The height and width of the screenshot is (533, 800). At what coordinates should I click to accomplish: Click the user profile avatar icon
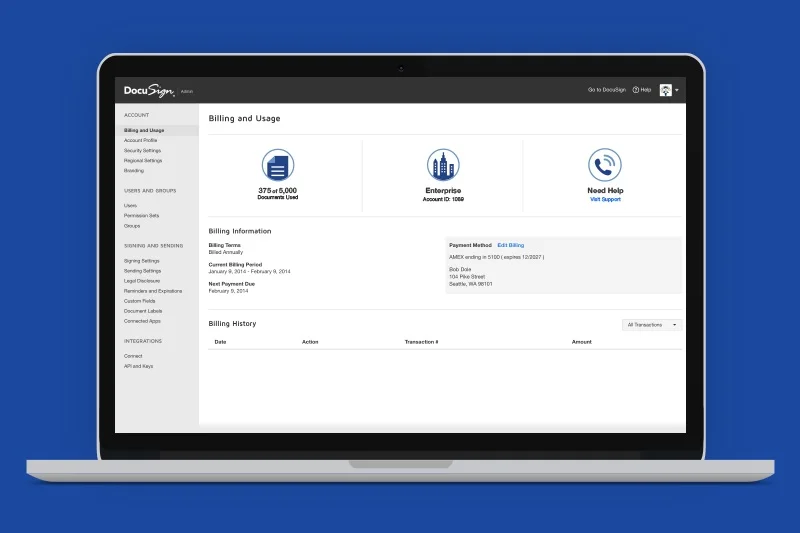(665, 90)
